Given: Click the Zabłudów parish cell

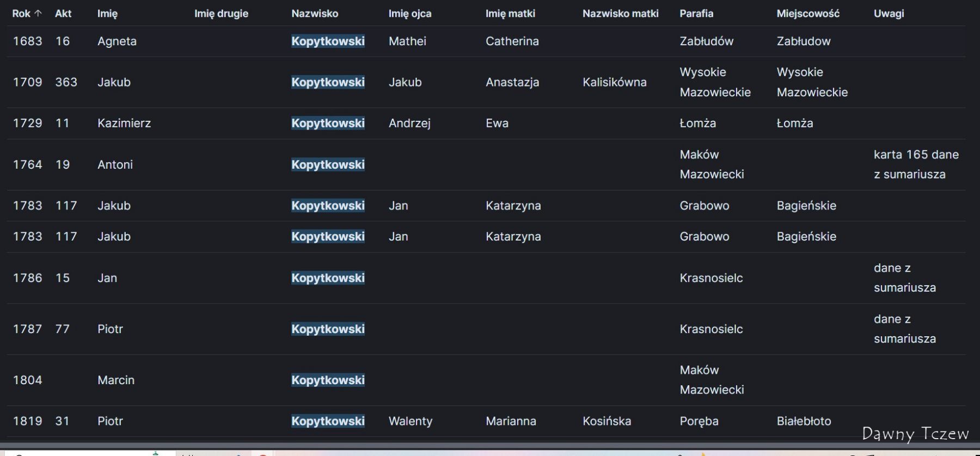Looking at the screenshot, I should tap(706, 41).
